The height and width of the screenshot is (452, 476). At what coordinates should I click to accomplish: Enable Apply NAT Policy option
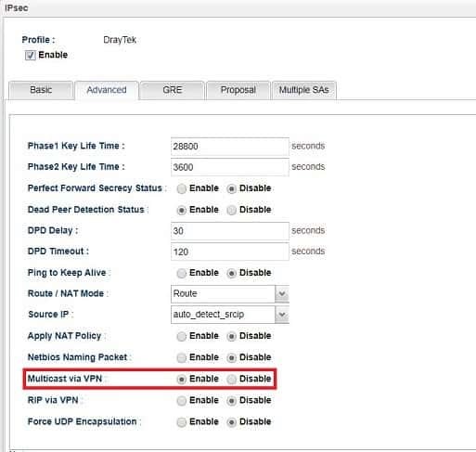click(x=182, y=336)
